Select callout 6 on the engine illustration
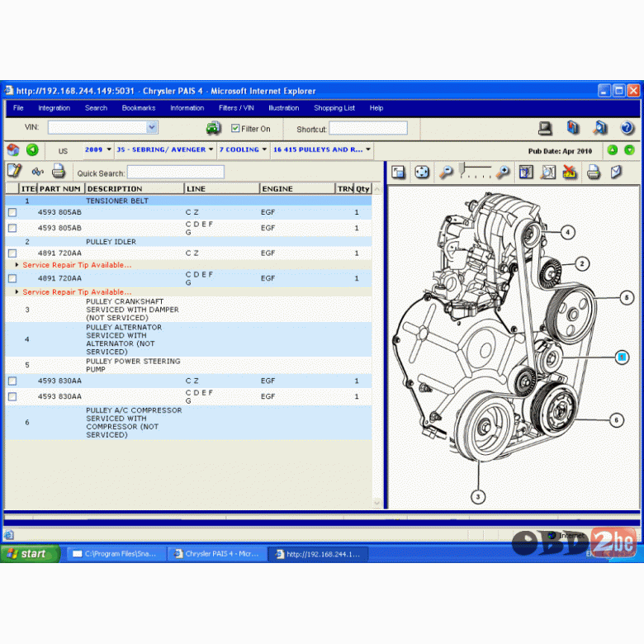Screen dimensions: 644x644 [x=616, y=420]
